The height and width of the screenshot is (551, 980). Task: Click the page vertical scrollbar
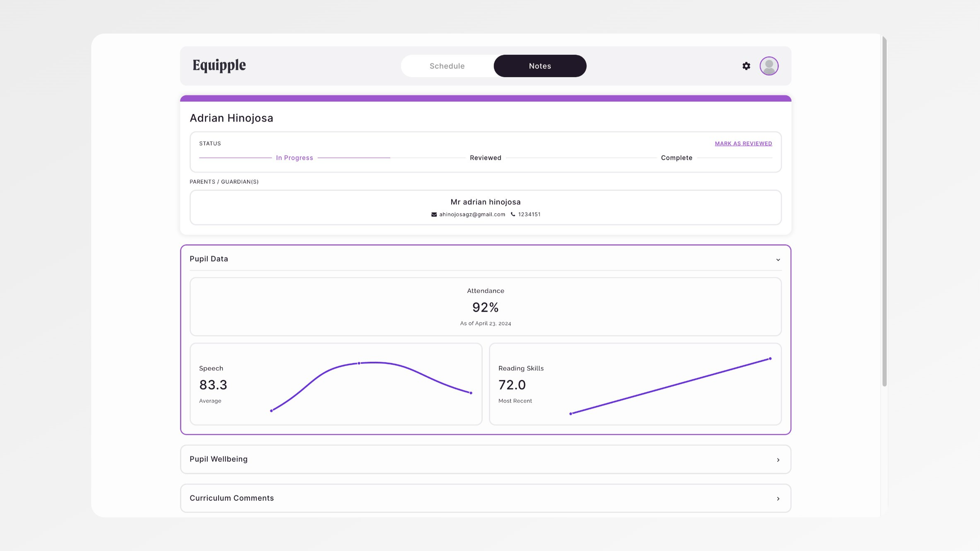point(884,212)
